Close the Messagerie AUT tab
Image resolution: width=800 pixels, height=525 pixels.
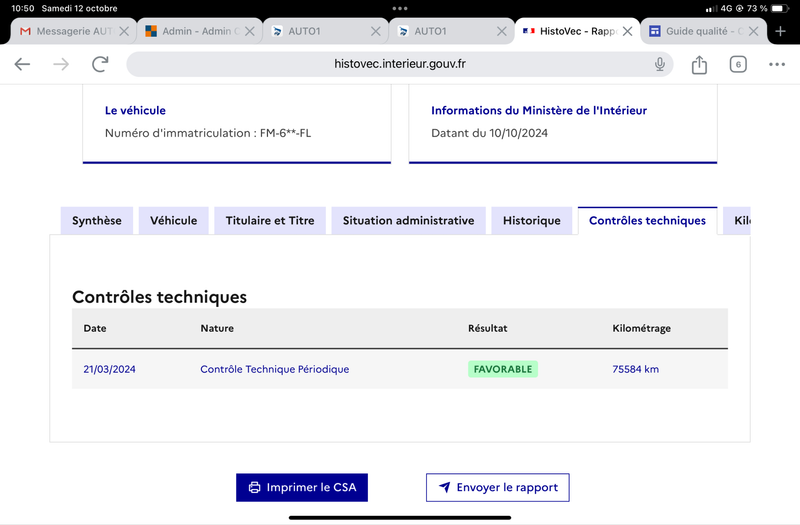tap(124, 31)
